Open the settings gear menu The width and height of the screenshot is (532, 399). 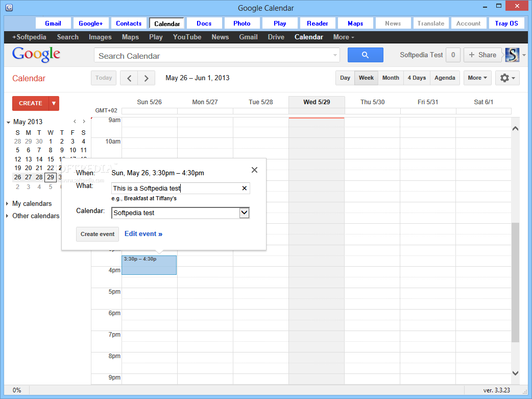click(507, 78)
